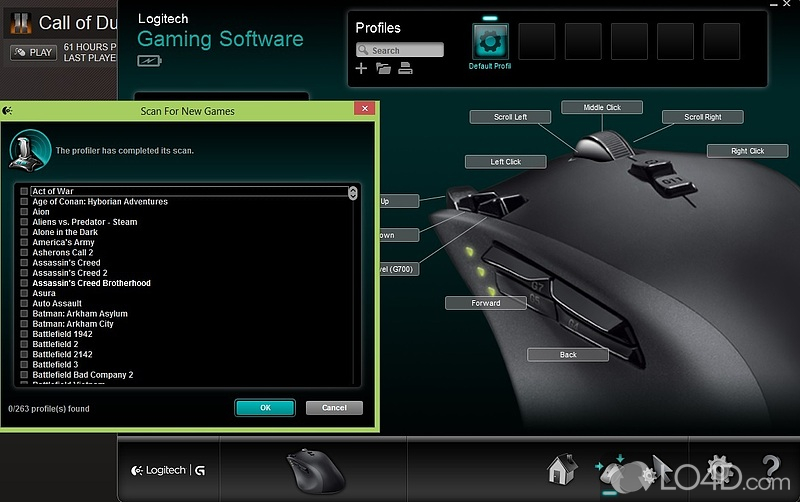This screenshot has height=502, width=800.
Task: Close the Scan For New Games dialog
Action: click(364, 108)
